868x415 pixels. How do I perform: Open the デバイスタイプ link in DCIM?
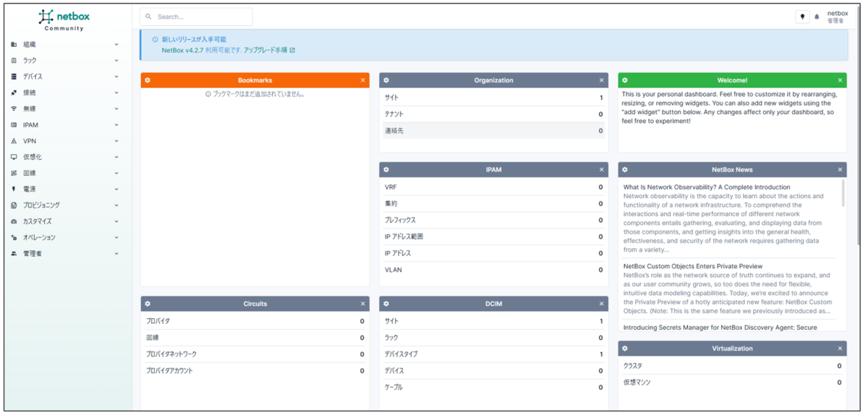tap(401, 354)
